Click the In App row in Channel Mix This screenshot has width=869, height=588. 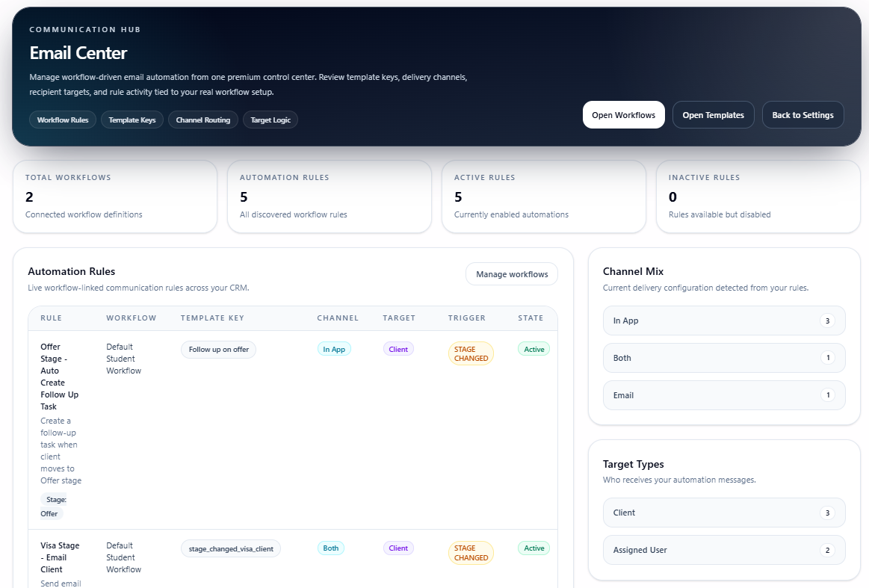coord(724,321)
